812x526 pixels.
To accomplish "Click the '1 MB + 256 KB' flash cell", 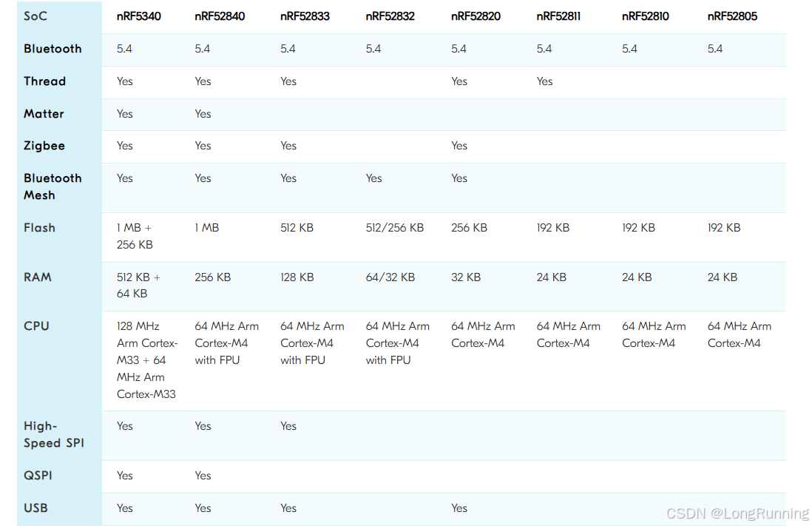I will point(135,236).
